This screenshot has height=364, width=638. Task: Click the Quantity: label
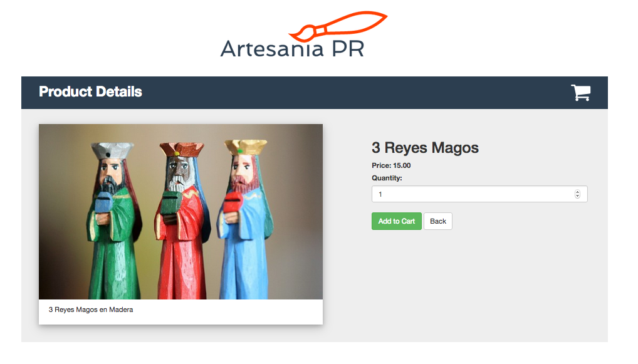coord(387,178)
